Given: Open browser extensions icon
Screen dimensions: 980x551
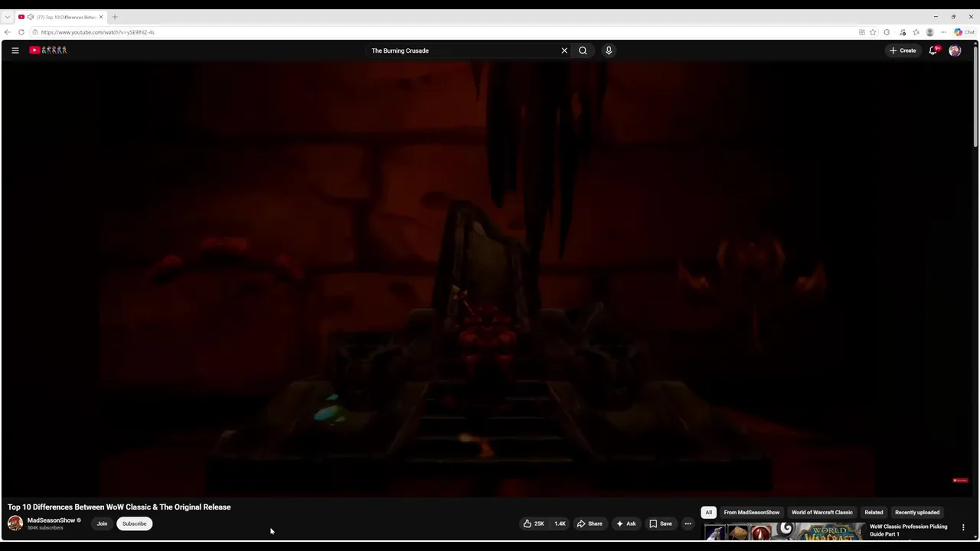Looking at the screenshot, I should tap(887, 32).
